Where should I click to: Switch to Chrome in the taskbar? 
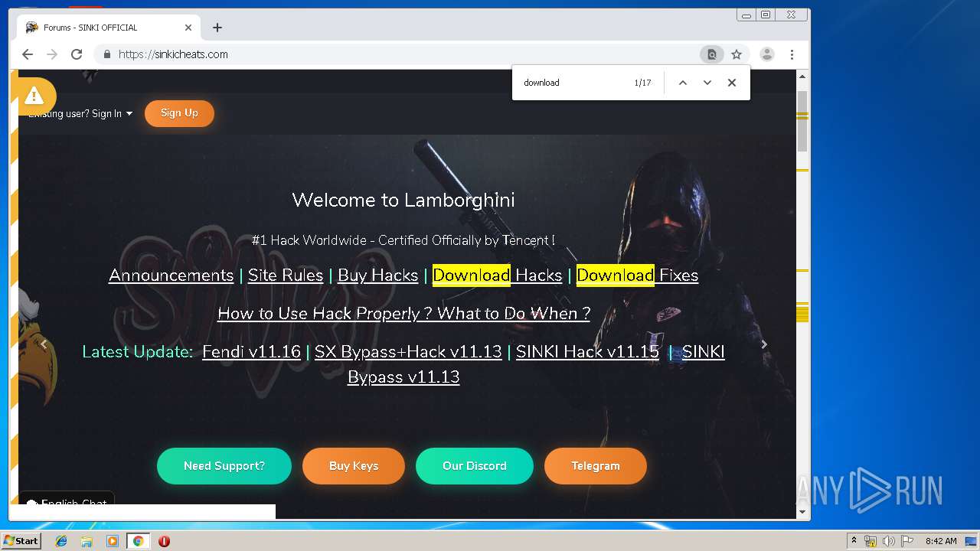pos(138,541)
